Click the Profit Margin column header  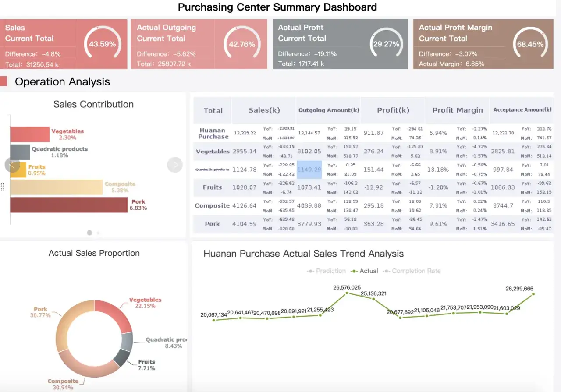458,110
